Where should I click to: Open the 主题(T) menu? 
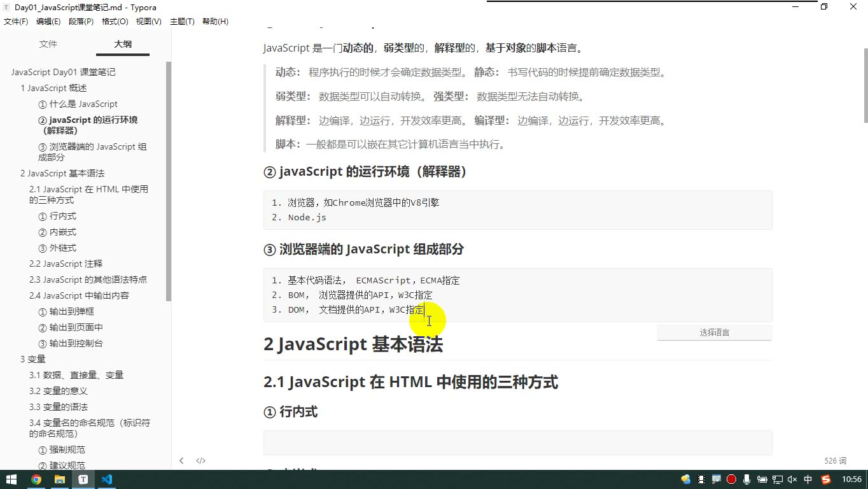click(182, 22)
